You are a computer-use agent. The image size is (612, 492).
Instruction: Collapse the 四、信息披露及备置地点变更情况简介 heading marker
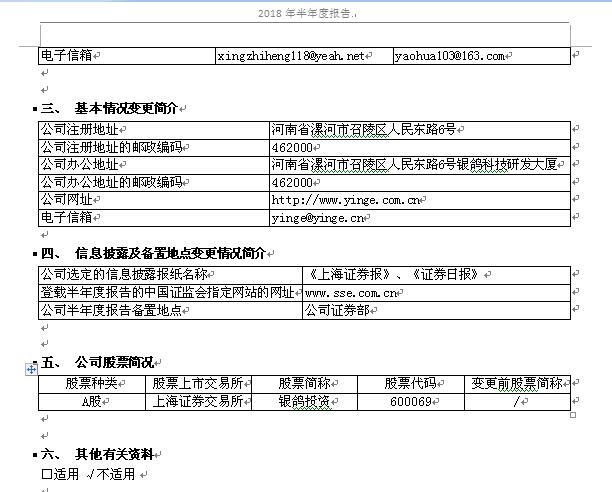[36, 254]
